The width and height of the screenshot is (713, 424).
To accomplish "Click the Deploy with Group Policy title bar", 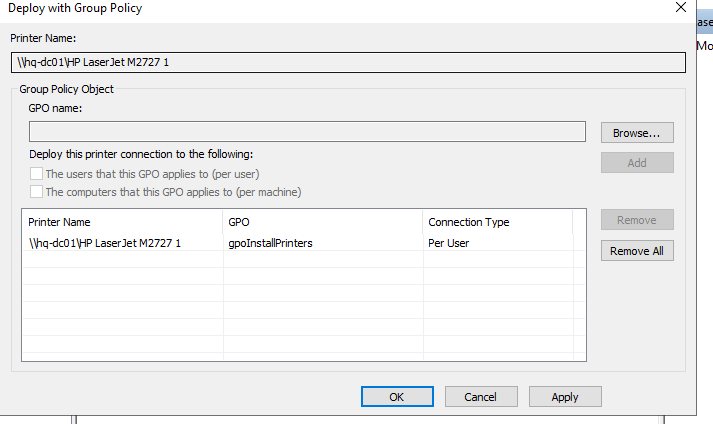I will (x=300, y=9).
